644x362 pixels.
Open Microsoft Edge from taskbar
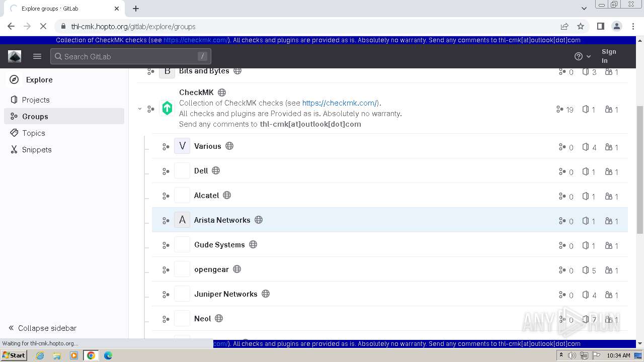[108, 355]
